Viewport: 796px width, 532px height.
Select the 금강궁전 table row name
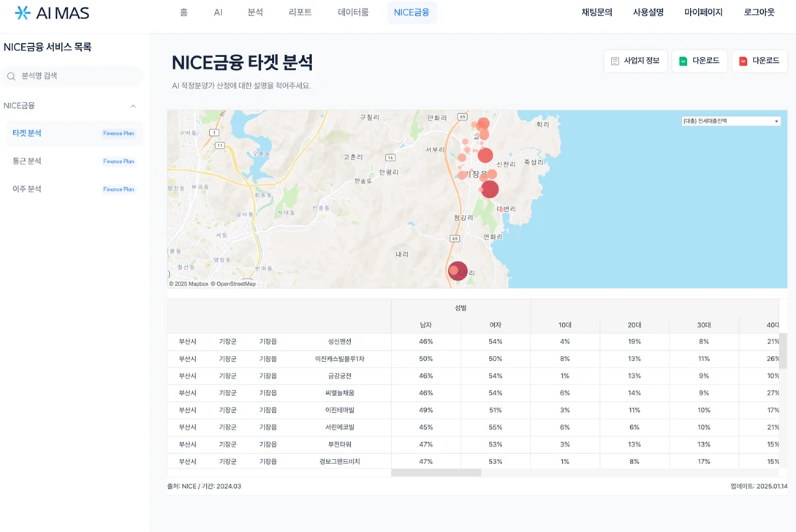point(340,376)
